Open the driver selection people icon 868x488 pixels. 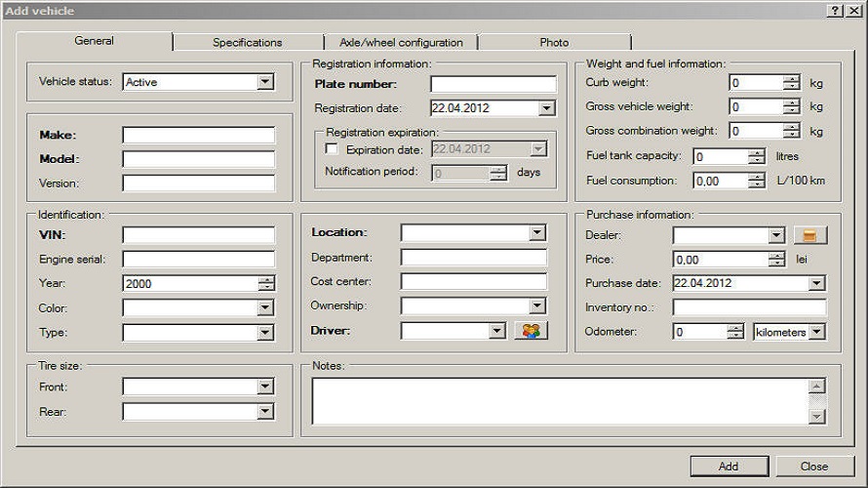point(531,331)
